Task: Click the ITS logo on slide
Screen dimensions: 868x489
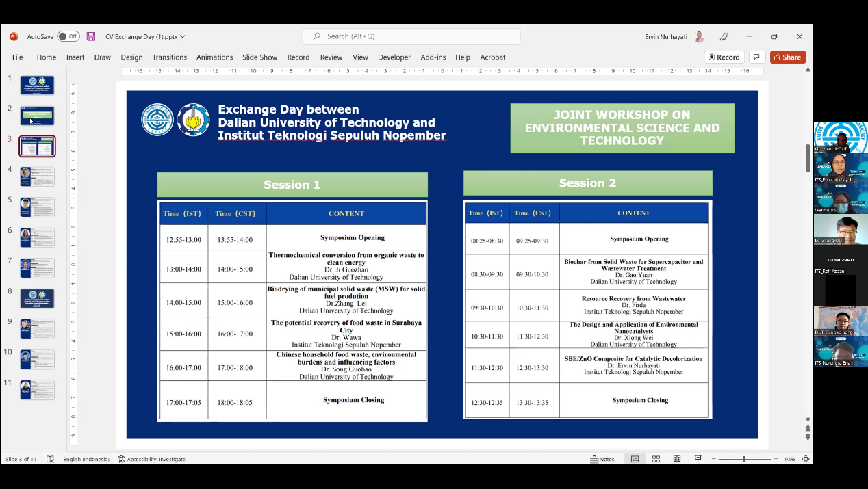Action: pos(194,120)
